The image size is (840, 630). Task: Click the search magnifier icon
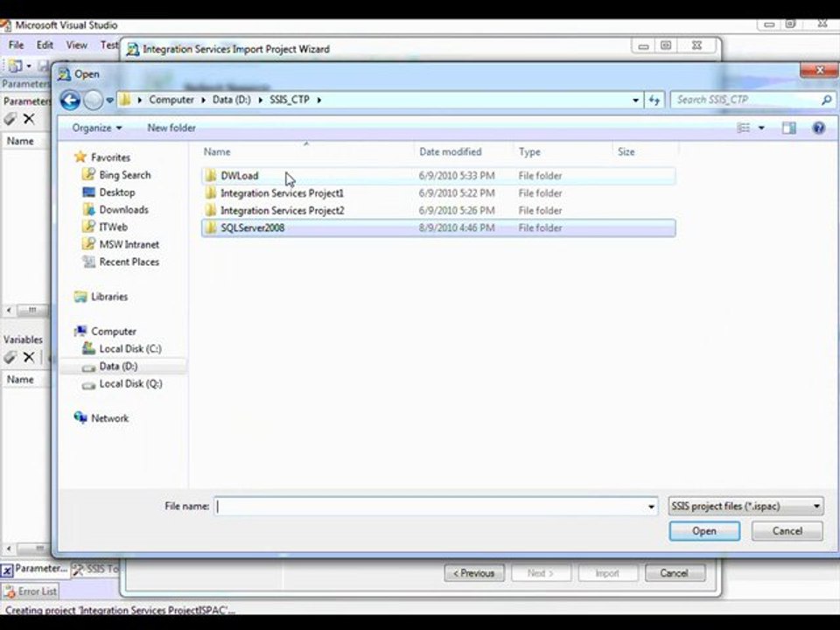[x=827, y=100]
